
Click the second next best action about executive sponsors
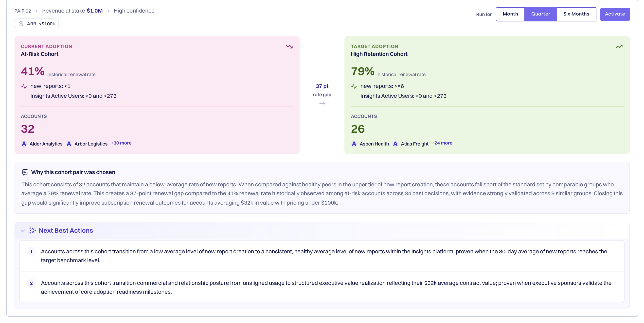point(326,287)
